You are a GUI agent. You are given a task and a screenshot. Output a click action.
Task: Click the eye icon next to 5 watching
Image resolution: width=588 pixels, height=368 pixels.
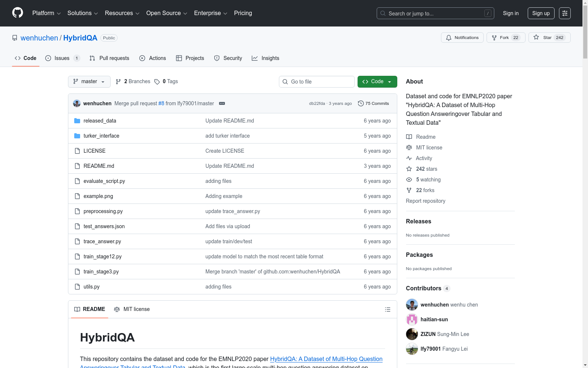(x=409, y=180)
